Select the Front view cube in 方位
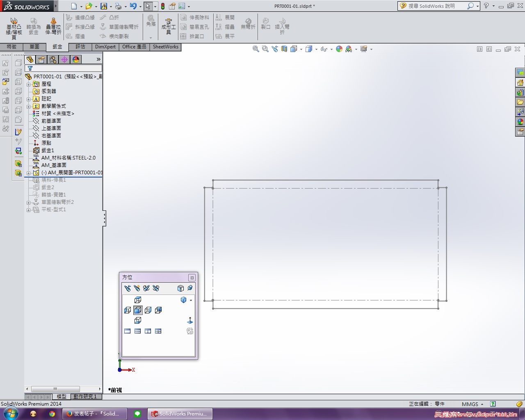 (x=138, y=310)
